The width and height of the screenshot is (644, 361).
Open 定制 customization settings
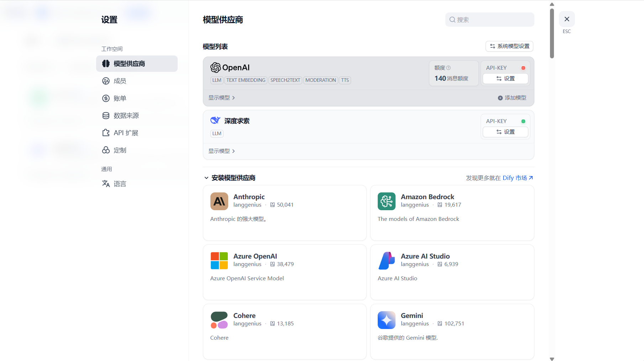(137, 150)
